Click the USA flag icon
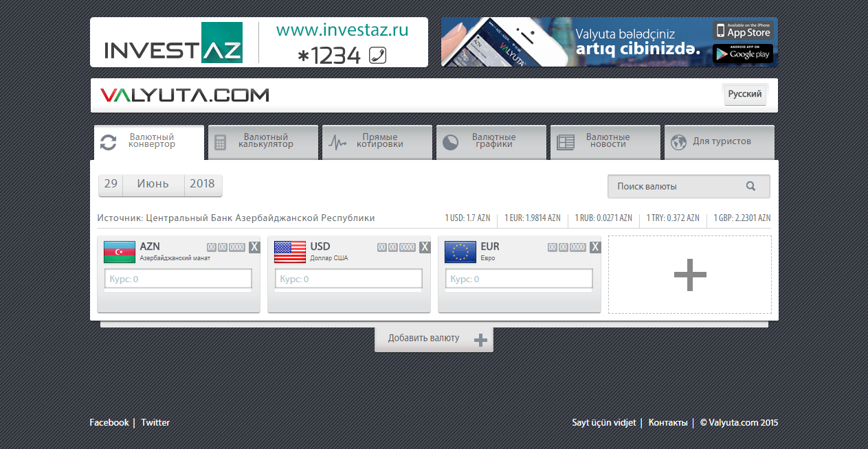This screenshot has height=449, width=868. click(x=290, y=252)
